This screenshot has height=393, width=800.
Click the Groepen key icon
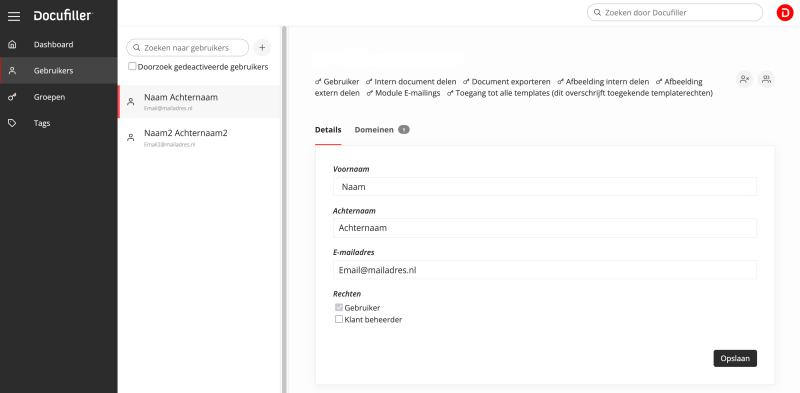[13, 97]
